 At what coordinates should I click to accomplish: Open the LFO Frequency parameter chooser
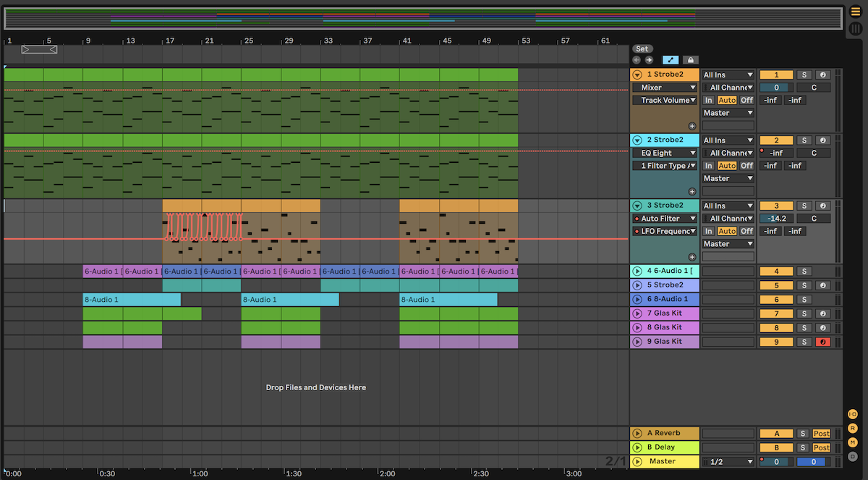click(x=665, y=231)
